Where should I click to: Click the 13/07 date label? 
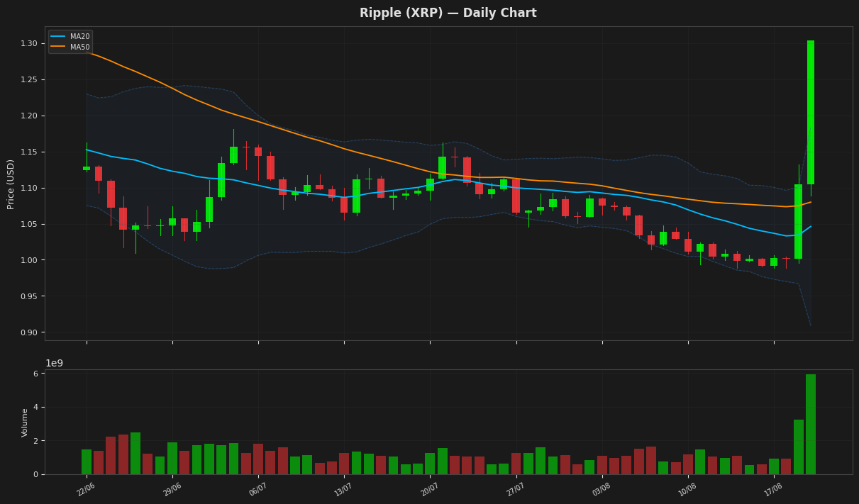(343, 489)
